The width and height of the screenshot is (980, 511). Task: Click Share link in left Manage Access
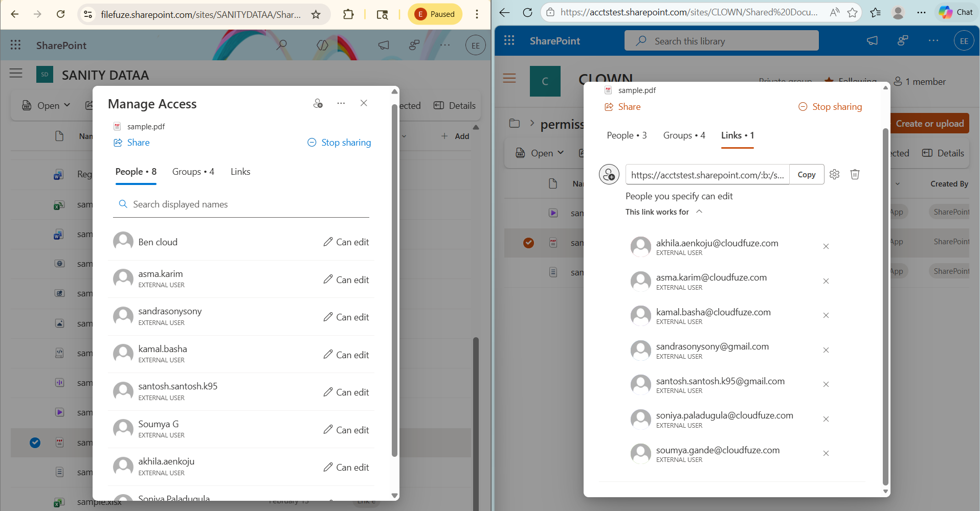click(x=131, y=143)
